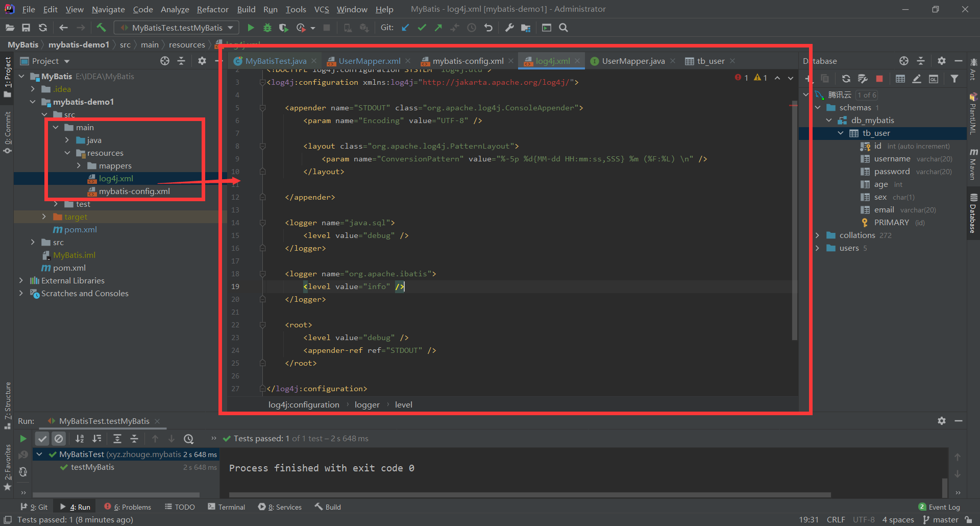Toggle the 0: Commit tool window stripe button
This screenshot has height=526, width=980.
pos(8,132)
